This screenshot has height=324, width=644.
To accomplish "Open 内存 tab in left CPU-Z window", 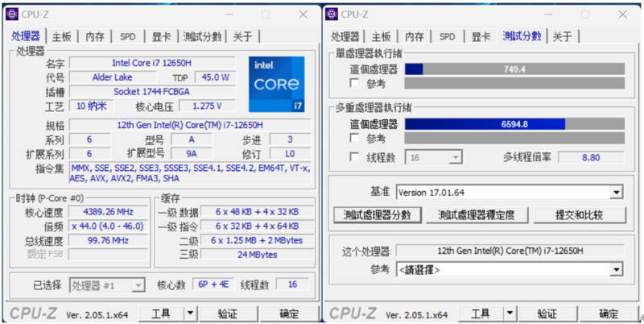I will tap(95, 36).
